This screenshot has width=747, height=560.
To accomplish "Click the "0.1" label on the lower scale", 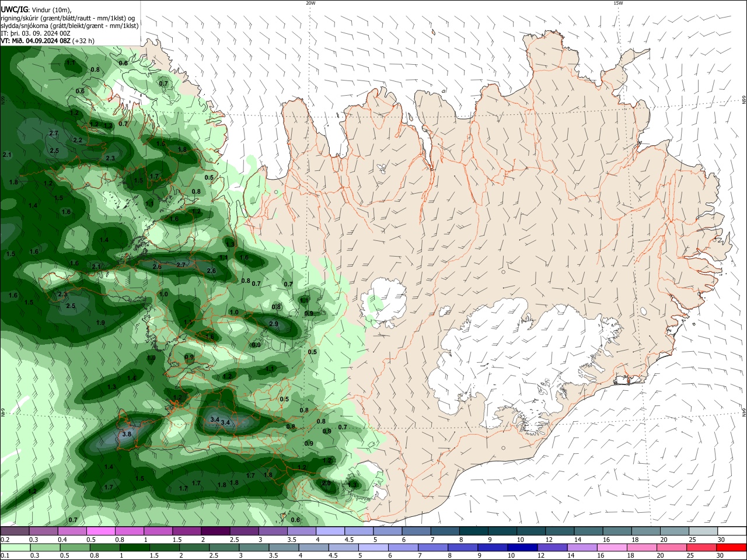I will (5, 556).
